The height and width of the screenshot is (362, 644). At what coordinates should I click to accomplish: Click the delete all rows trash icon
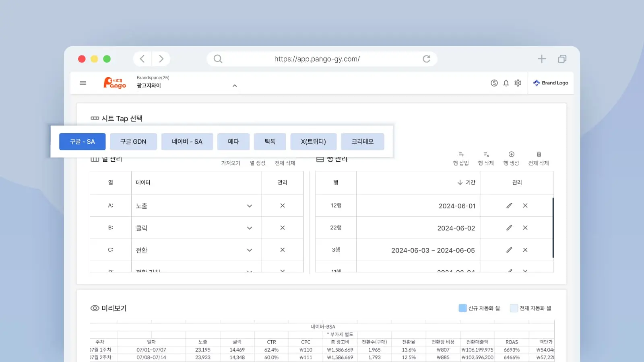(x=539, y=154)
